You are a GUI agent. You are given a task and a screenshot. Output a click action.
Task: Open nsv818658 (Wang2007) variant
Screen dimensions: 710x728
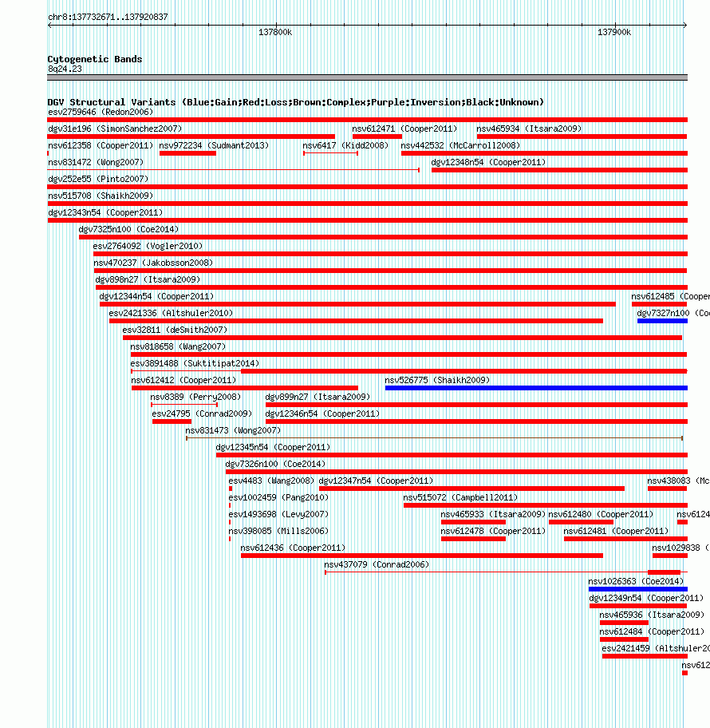[178, 346]
